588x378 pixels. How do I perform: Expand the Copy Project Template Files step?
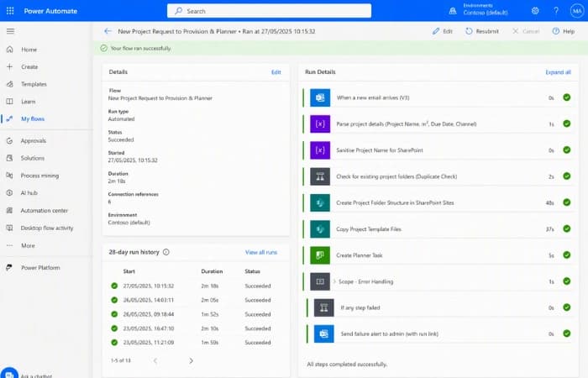438,229
